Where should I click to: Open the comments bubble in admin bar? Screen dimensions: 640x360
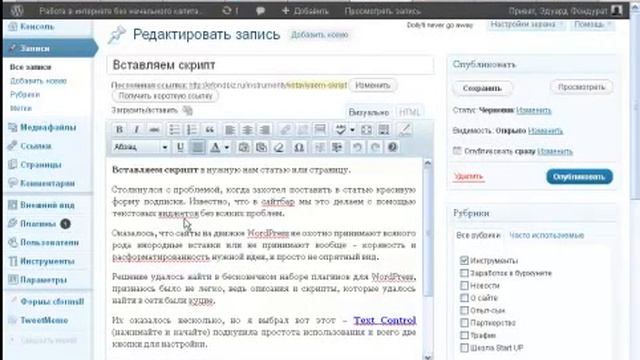(x=260, y=11)
